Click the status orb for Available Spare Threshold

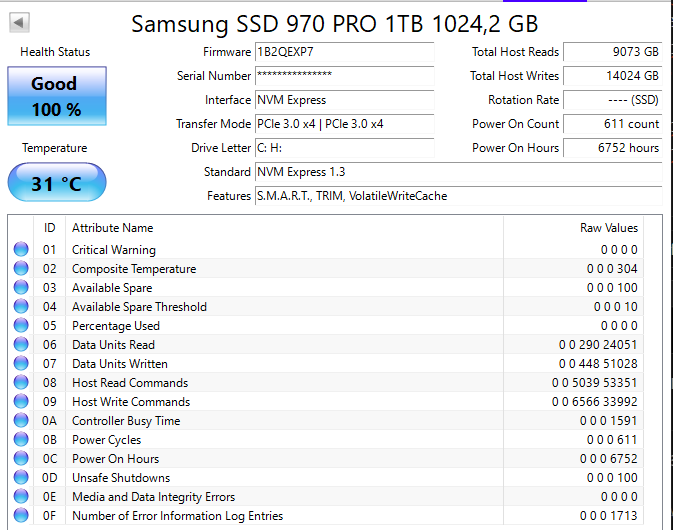[21, 306]
